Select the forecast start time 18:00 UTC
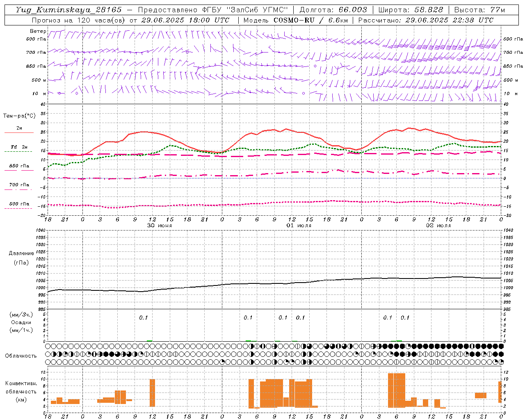The width and height of the screenshot is (525, 420). (x=209, y=20)
